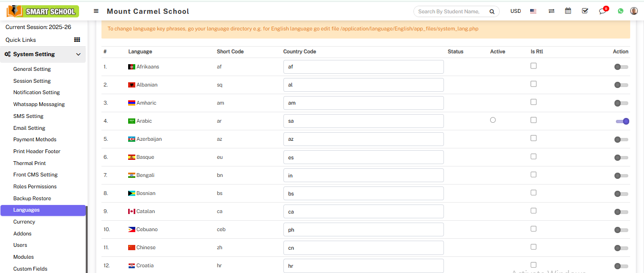This screenshot has height=273, width=644.
Task: Click the search magnifier icon
Action: coord(492,11)
